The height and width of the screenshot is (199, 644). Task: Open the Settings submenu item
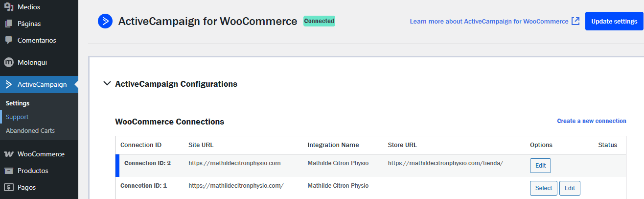[18, 103]
